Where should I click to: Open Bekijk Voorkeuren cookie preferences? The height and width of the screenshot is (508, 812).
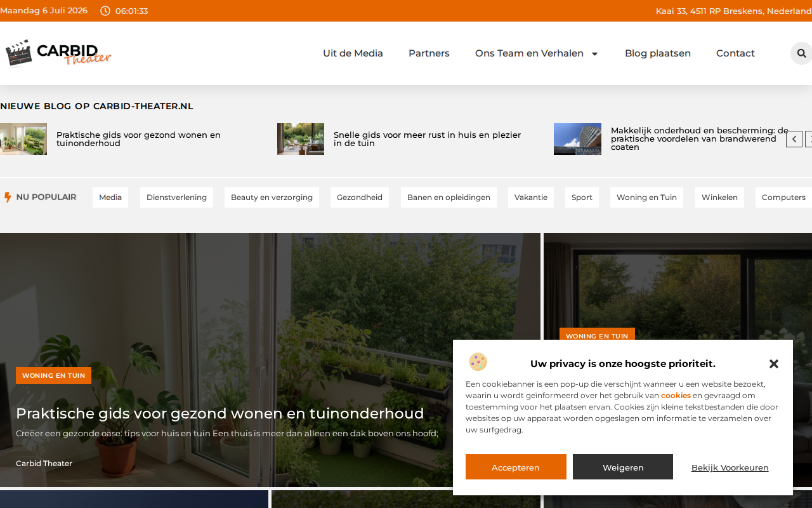[730, 467]
